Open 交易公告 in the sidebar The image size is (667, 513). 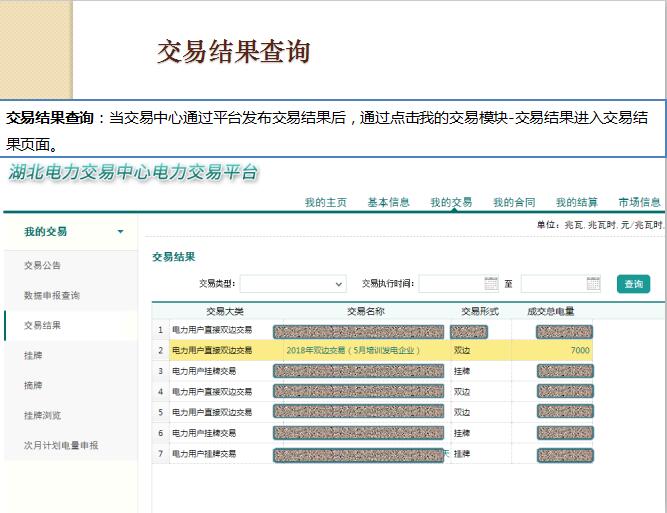[x=43, y=266]
